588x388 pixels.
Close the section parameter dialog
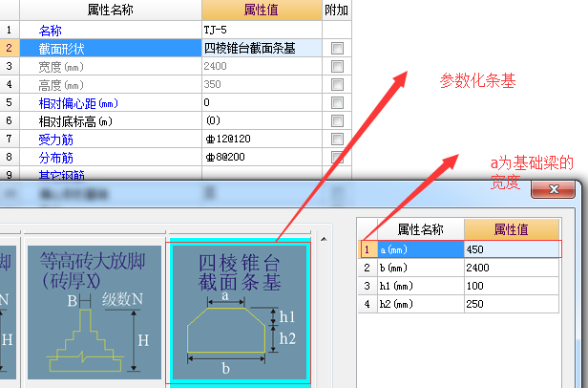click(553, 189)
